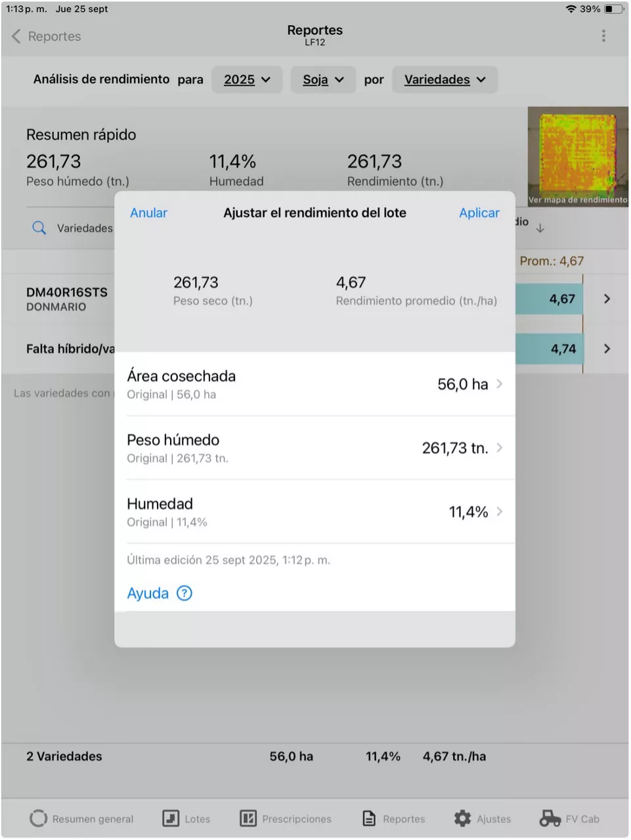Tap Anular to cancel adjustment
Viewport: 631px width, 840px height.
[148, 213]
